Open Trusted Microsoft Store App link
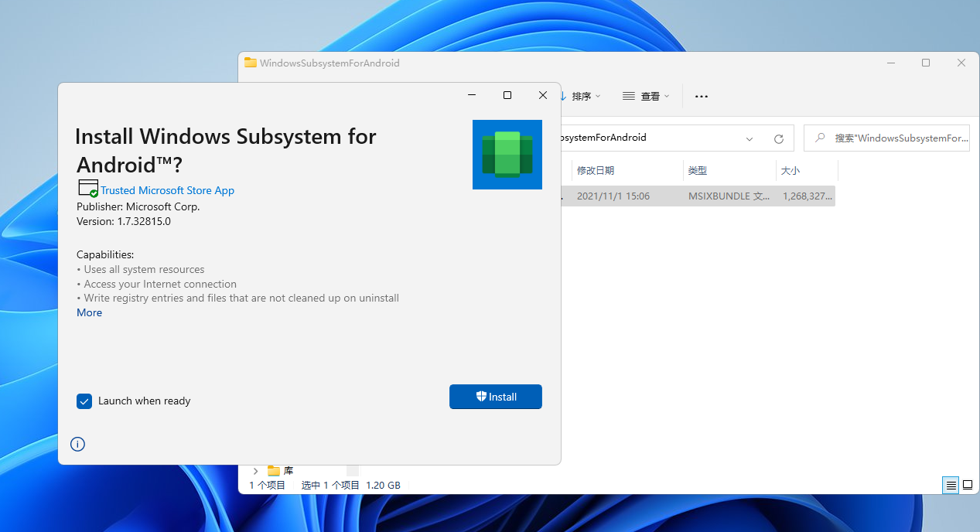This screenshot has width=980, height=532. 167,190
